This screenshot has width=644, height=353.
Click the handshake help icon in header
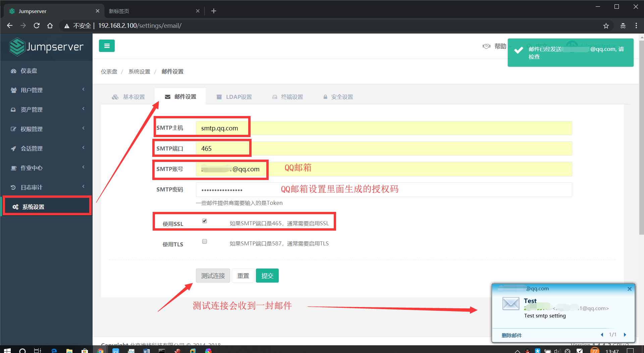pos(486,46)
